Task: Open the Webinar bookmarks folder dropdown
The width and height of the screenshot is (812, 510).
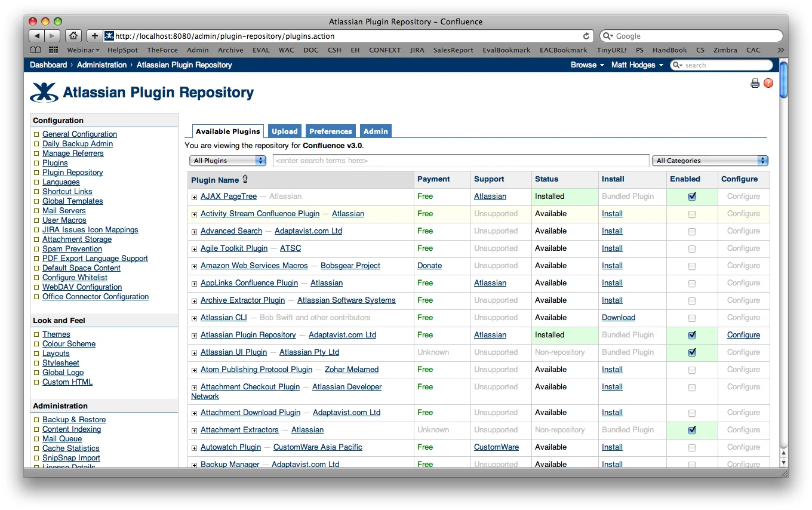Action: (83, 50)
